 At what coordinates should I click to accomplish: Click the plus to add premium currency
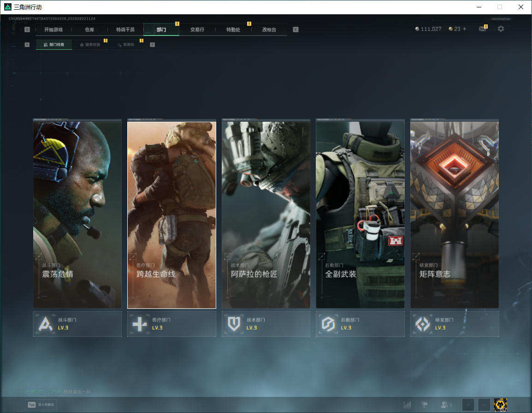[465, 29]
